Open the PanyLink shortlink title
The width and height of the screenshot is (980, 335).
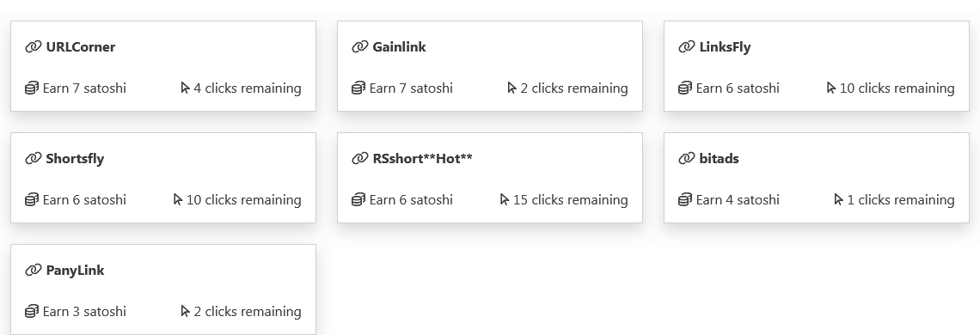tap(75, 271)
